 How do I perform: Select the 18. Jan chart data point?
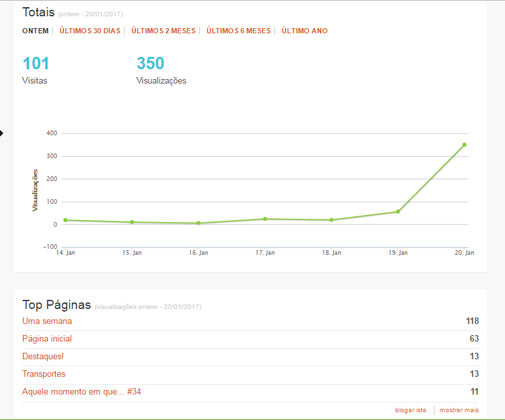331,220
